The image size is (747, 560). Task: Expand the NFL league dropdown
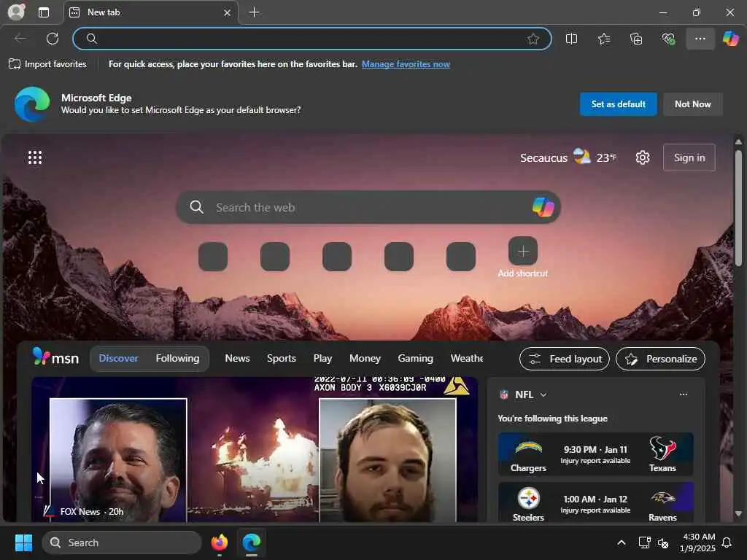coord(543,394)
